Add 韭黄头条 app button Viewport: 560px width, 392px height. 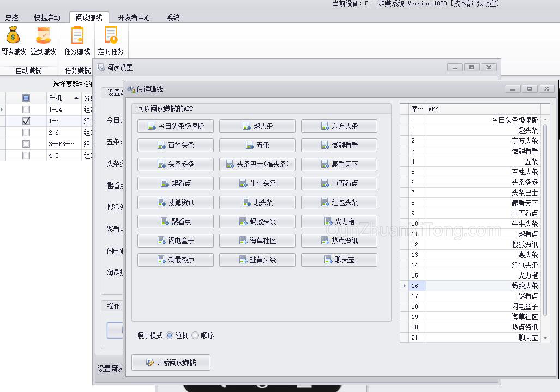click(x=257, y=260)
